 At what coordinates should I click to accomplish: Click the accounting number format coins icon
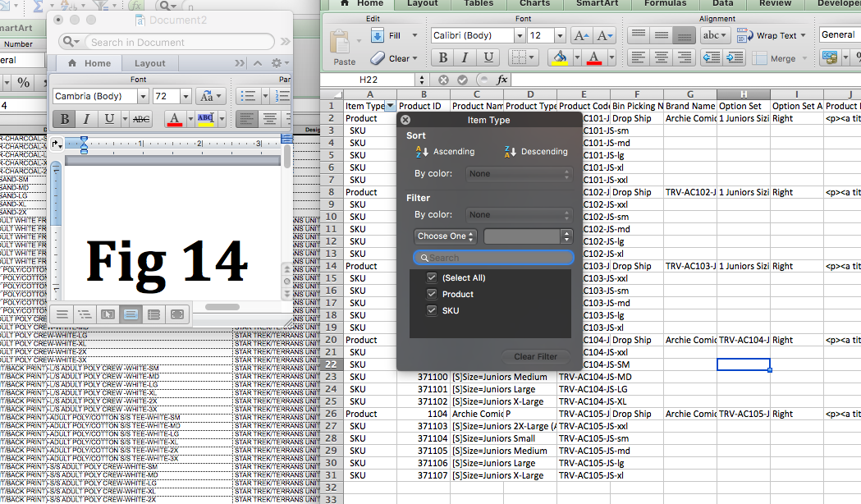830,57
